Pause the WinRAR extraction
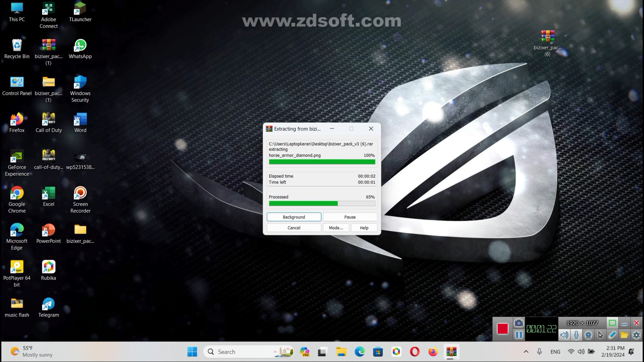This screenshot has width=644, height=362. (x=350, y=217)
